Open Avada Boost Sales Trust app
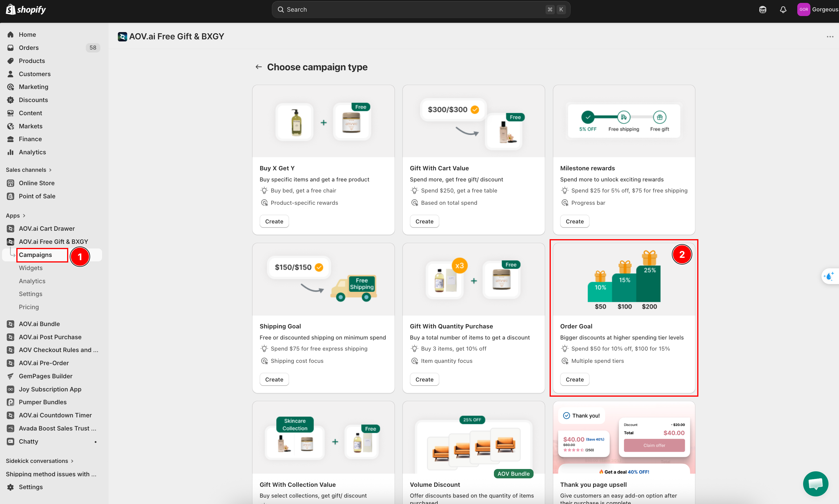The width and height of the screenshot is (839, 504). (x=57, y=428)
